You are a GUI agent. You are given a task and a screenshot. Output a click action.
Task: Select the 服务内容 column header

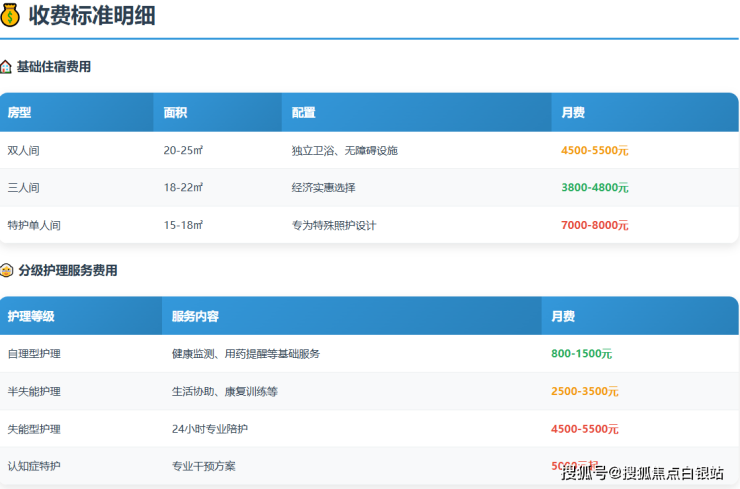195,316
